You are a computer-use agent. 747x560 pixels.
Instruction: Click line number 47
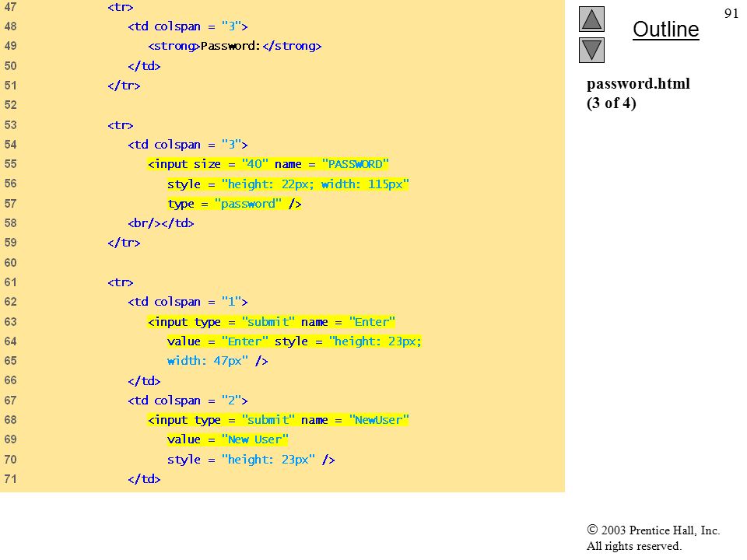pyautogui.click(x=10, y=7)
